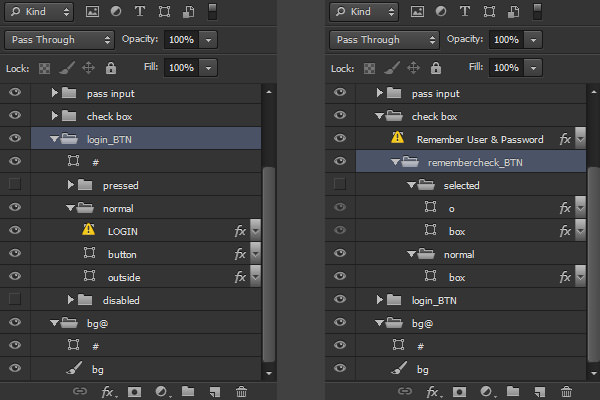This screenshot has width=600, height=400.
Task: Open Opacity slider dropdown in left panel
Action: pyautogui.click(x=208, y=39)
